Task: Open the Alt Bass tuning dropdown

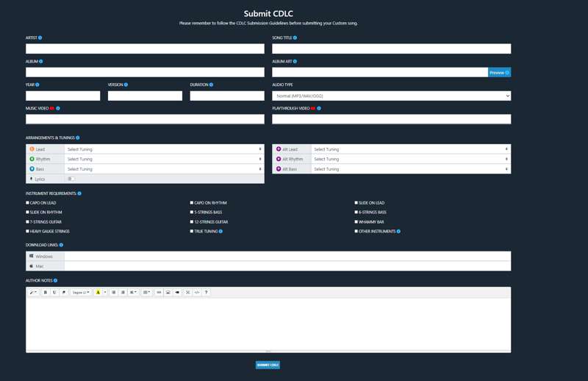Action: coord(410,169)
